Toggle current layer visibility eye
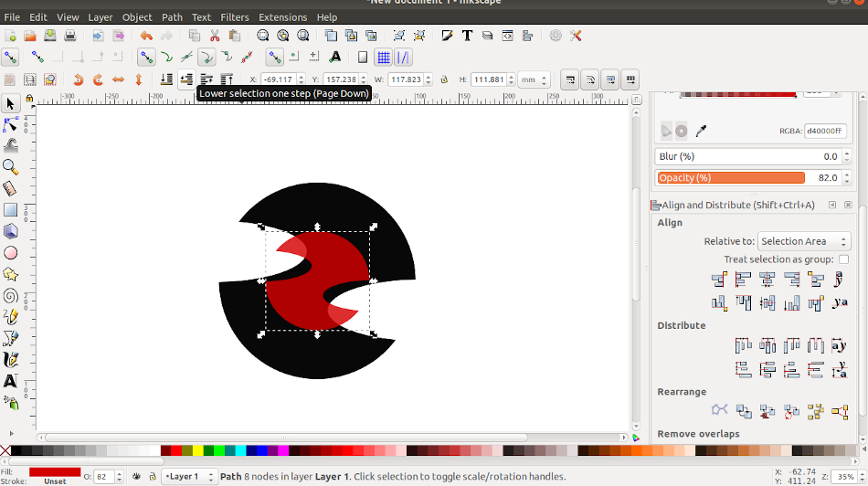This screenshot has height=486, width=868. click(136, 476)
